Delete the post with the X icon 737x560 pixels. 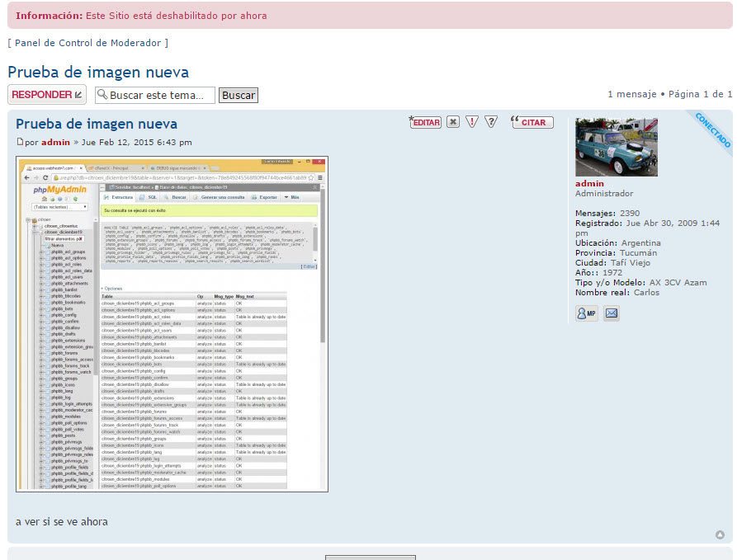pyautogui.click(x=453, y=122)
